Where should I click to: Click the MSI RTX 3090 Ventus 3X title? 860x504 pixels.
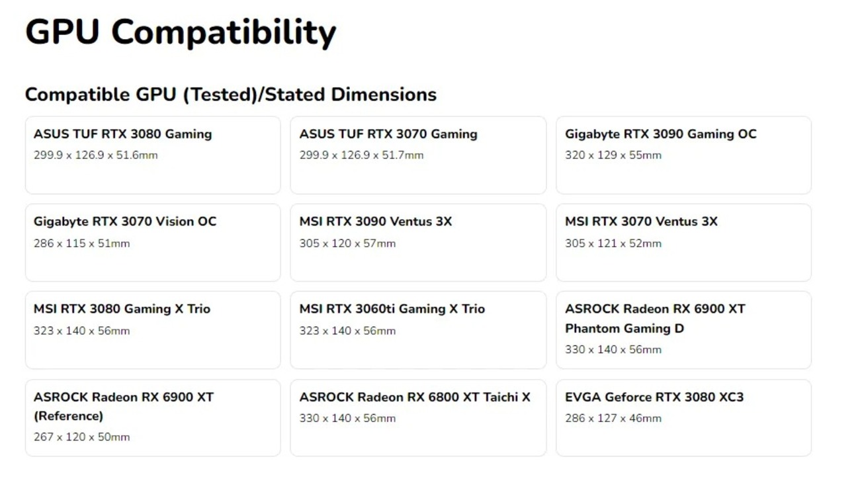(375, 222)
